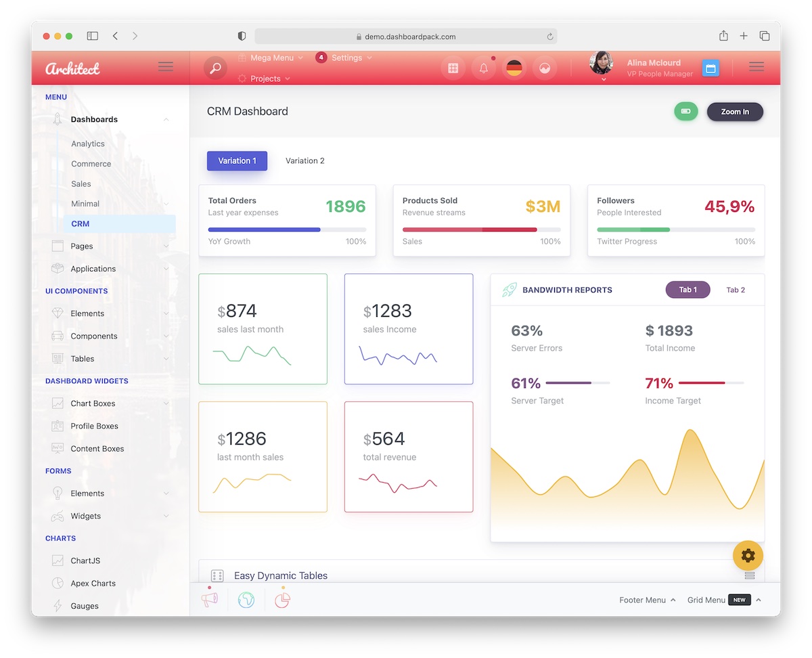Click the Pages browser window icon

[58, 246]
